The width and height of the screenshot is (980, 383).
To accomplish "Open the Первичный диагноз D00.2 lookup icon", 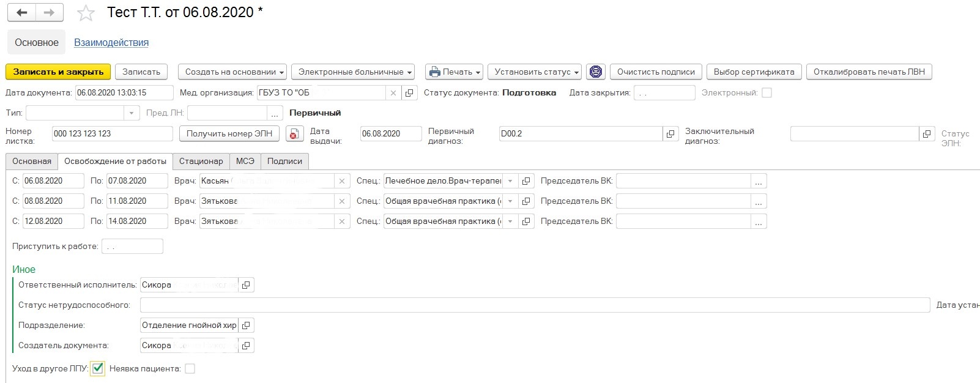I will pos(670,134).
